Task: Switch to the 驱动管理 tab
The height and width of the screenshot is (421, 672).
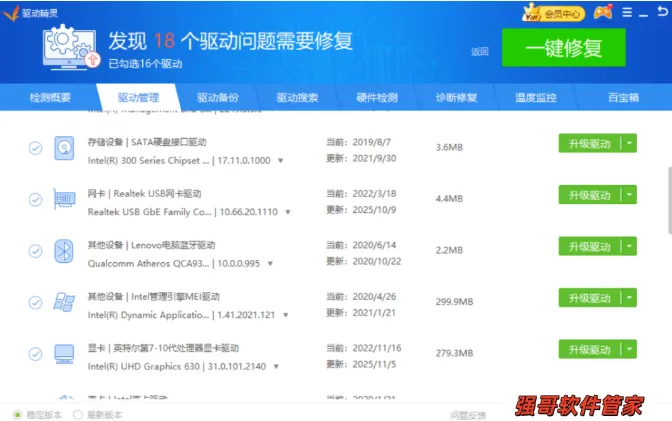Action: [138, 98]
